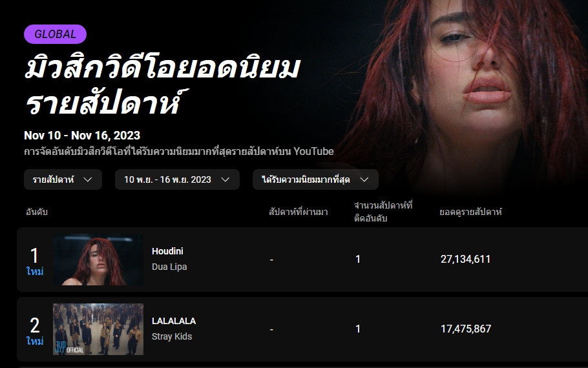Open the Dua Lipa artist link

[169, 267]
